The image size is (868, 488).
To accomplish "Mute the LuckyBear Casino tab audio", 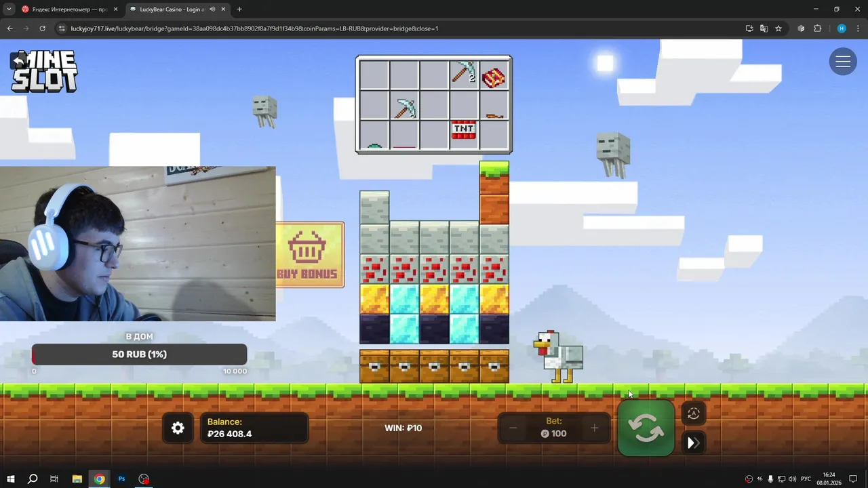I will click(x=212, y=9).
